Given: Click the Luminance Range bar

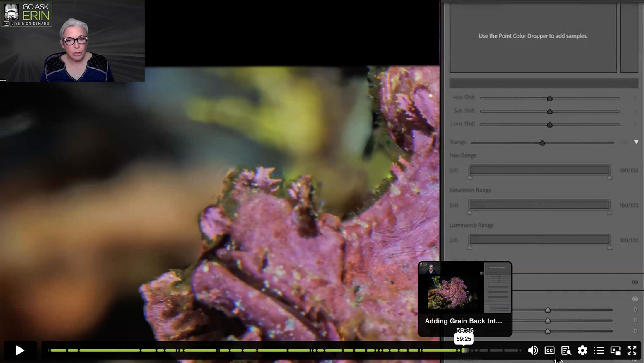Looking at the screenshot, I should [x=539, y=240].
